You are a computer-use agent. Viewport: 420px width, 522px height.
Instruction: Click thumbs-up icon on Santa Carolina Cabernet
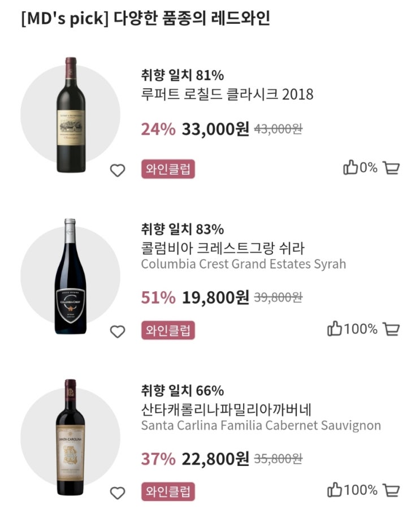(335, 490)
